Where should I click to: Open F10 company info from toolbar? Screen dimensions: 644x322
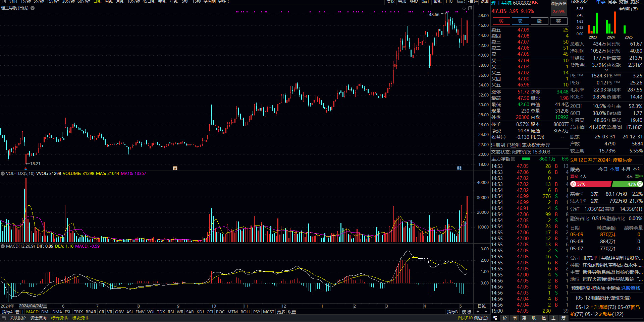(449, 2)
